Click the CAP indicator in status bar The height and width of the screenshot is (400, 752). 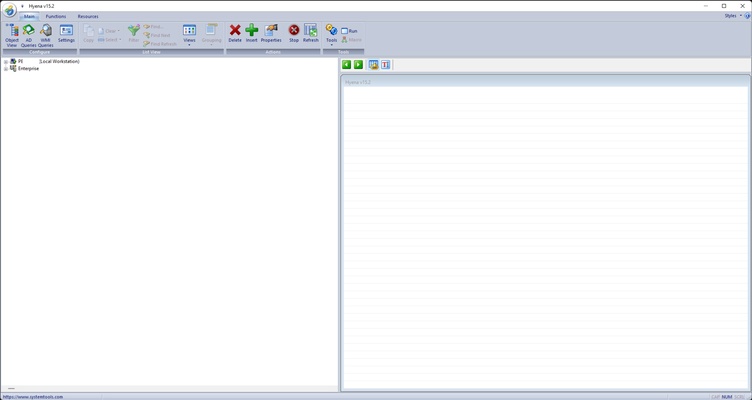(x=716, y=397)
